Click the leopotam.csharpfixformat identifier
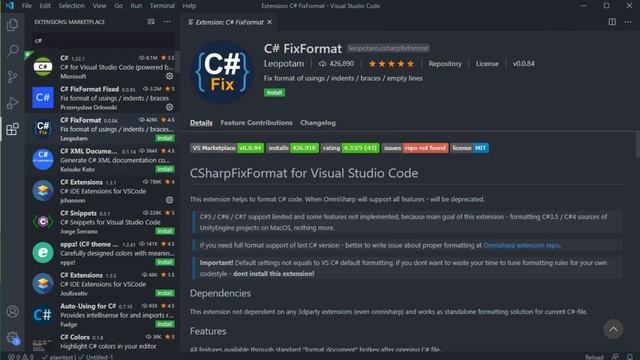640x360 pixels. tap(388, 49)
